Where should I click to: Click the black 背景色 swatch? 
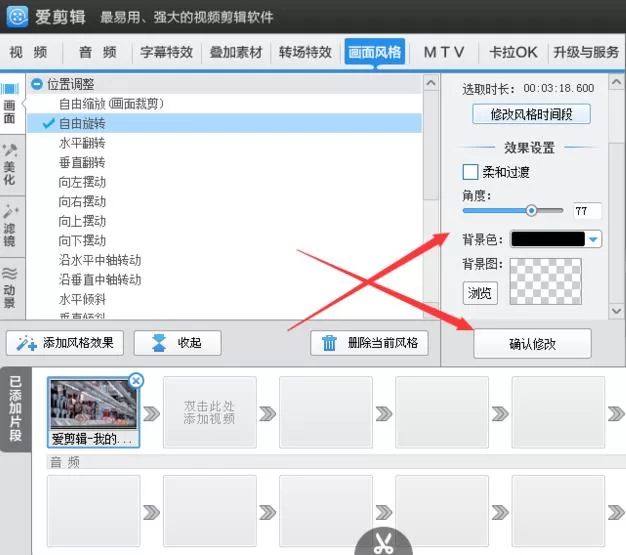coord(548,239)
